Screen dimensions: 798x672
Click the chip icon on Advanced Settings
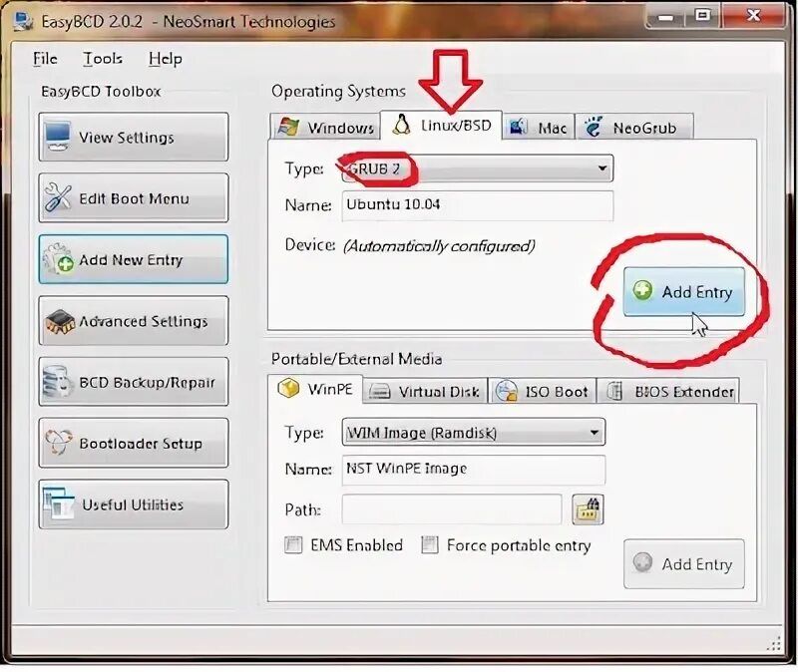[x=60, y=321]
